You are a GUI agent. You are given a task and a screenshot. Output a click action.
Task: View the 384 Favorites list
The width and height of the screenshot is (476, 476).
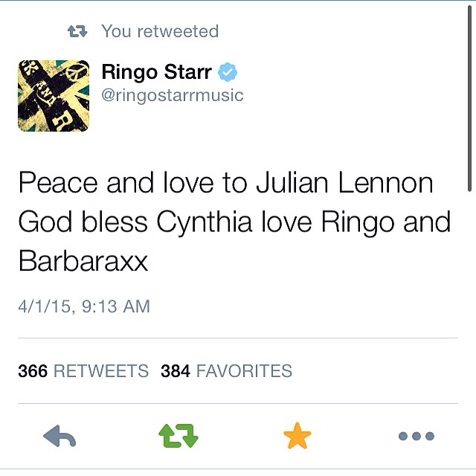click(x=226, y=370)
